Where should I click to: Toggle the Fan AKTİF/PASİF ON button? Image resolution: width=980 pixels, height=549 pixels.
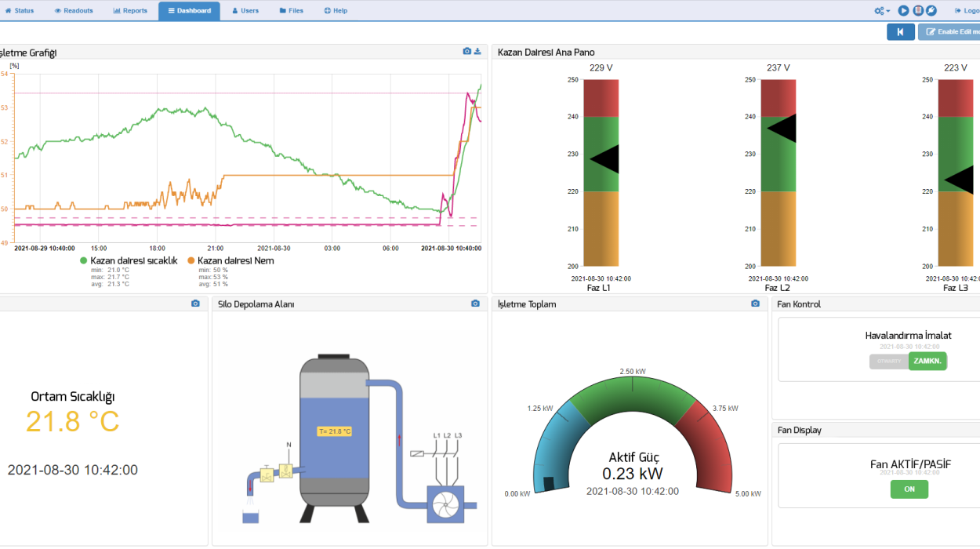tap(909, 489)
